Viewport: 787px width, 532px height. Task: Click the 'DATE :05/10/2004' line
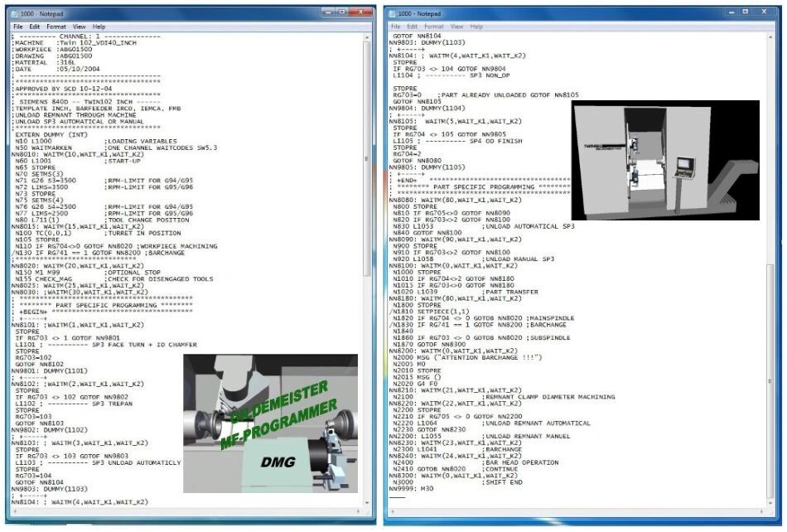click(x=56, y=70)
